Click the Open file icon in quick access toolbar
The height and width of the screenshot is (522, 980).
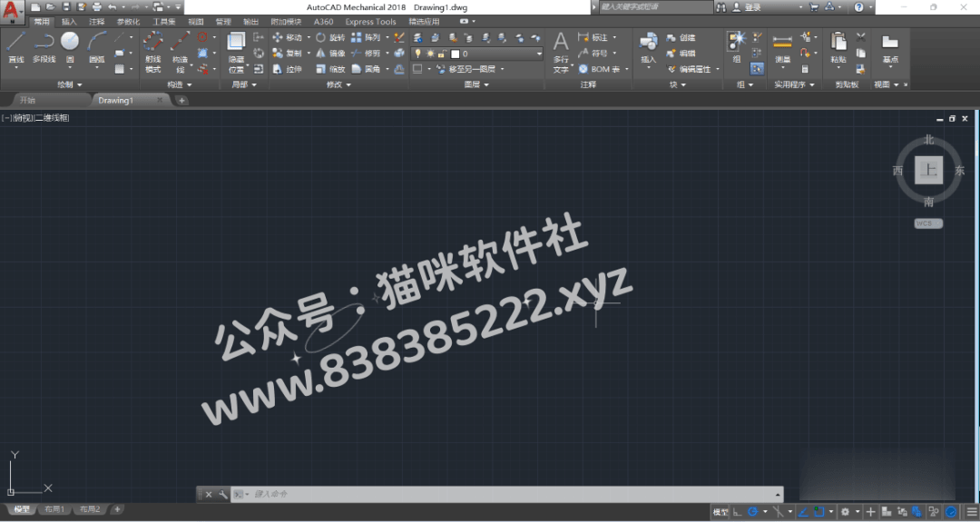pyautogui.click(x=50, y=7)
